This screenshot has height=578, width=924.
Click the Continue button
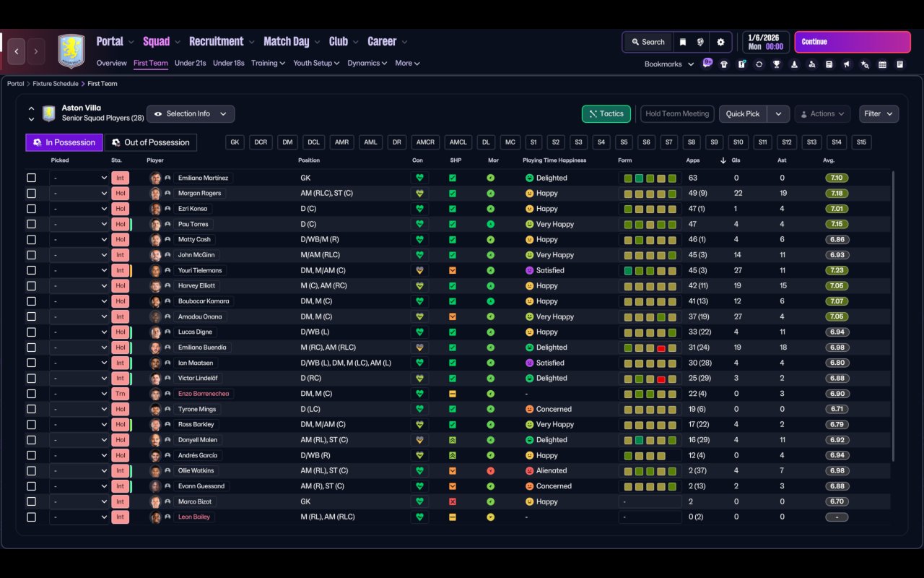pyautogui.click(x=853, y=42)
